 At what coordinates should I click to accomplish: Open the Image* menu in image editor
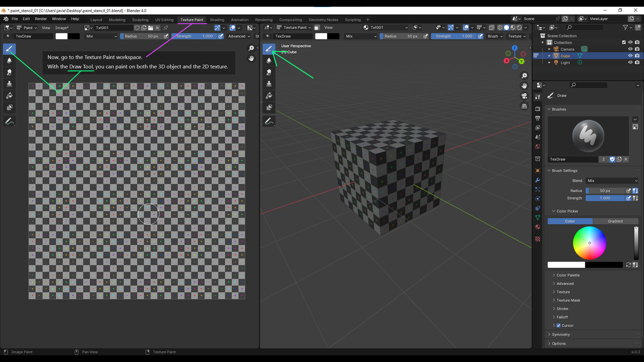(62, 28)
